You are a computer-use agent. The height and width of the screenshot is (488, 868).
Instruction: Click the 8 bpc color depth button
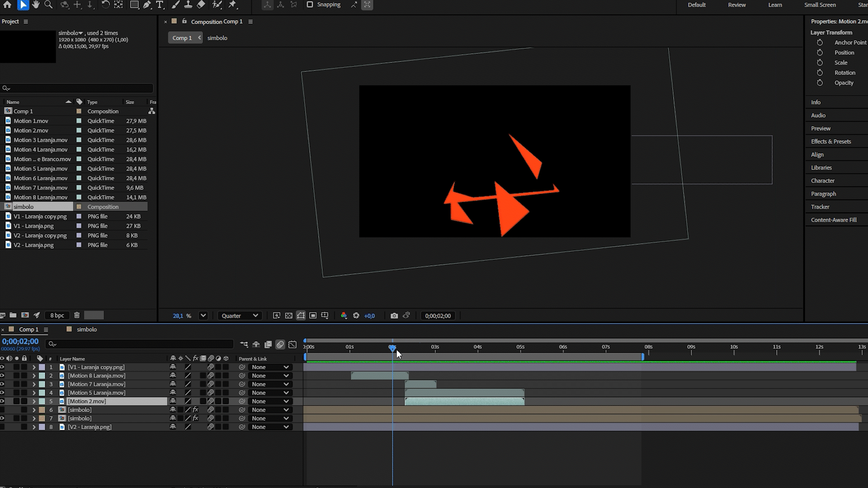tap(57, 315)
